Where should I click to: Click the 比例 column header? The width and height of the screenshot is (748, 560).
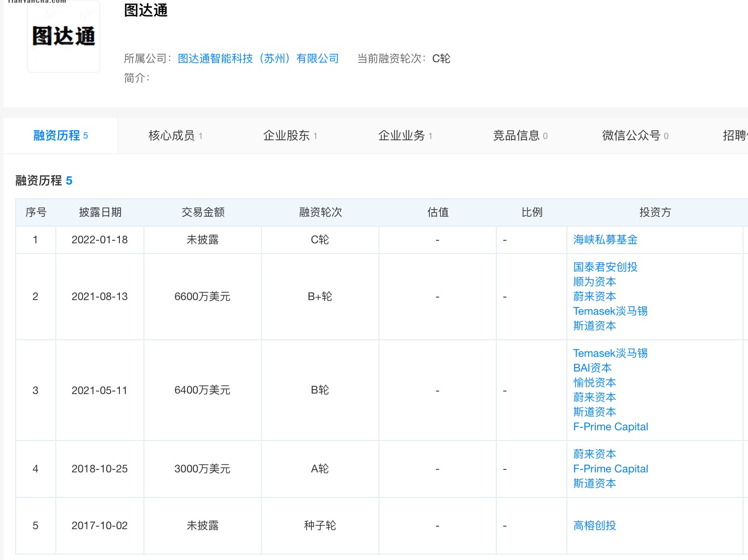click(x=532, y=212)
